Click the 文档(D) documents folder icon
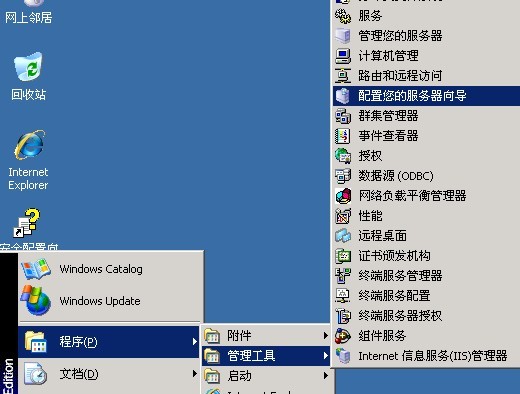Image resolution: width=520 pixels, height=394 pixels. 36,374
